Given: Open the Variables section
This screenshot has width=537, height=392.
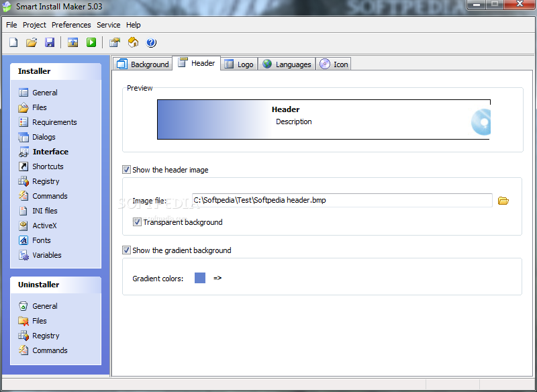Looking at the screenshot, I should pyautogui.click(x=40, y=255).
